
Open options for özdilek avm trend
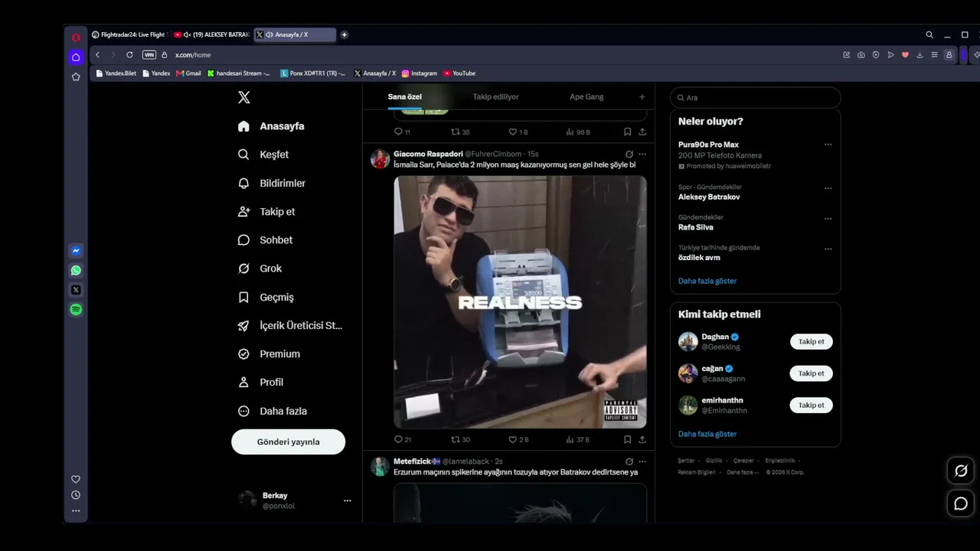point(828,249)
